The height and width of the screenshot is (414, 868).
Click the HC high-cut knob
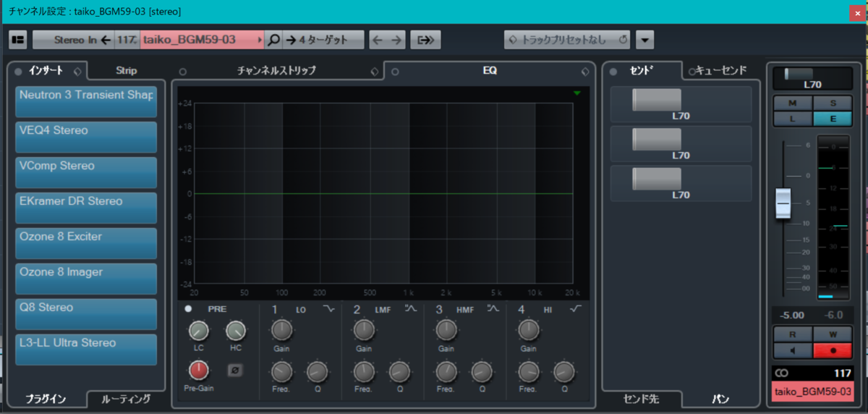pos(235,331)
